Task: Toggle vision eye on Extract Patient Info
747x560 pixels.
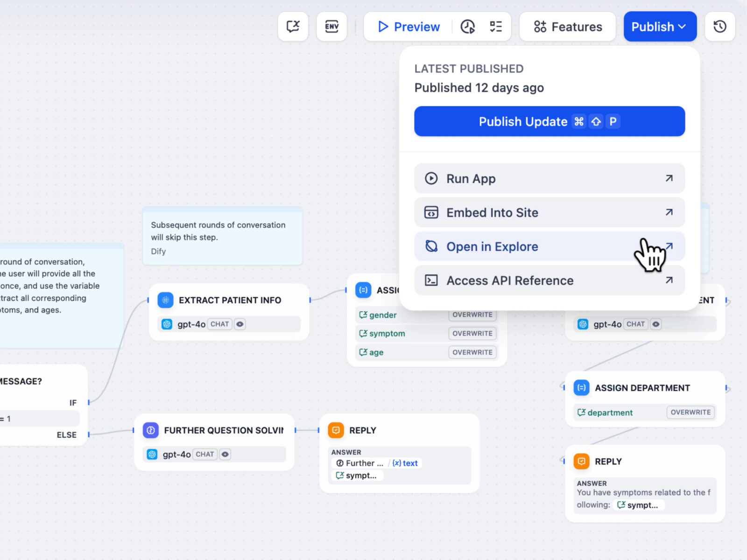Action: [240, 324]
